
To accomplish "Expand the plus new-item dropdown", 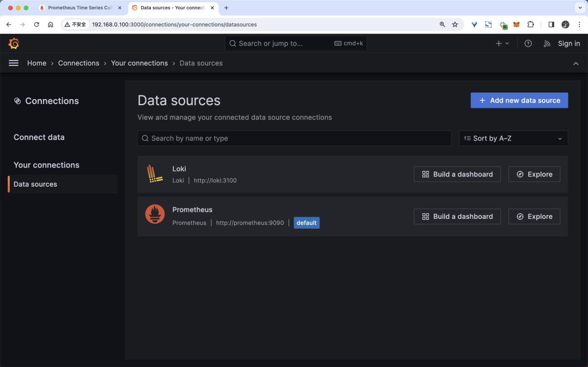I will tap(502, 44).
